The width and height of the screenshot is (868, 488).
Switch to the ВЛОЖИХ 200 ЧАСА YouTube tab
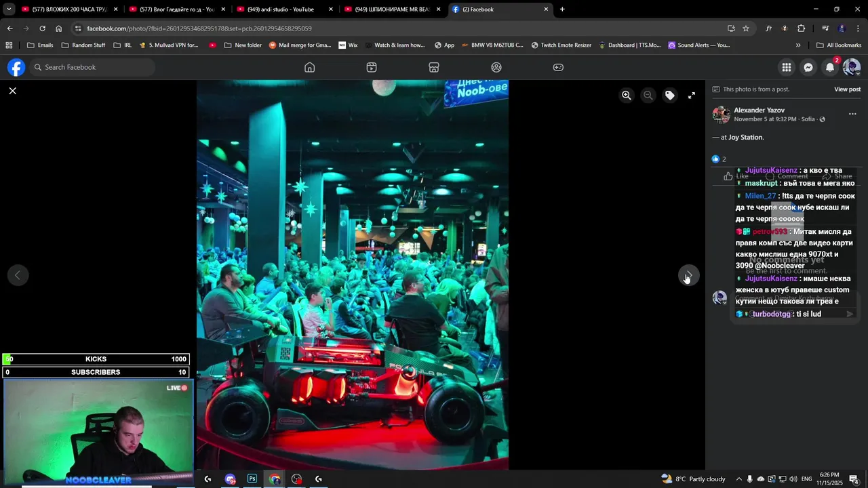click(69, 9)
